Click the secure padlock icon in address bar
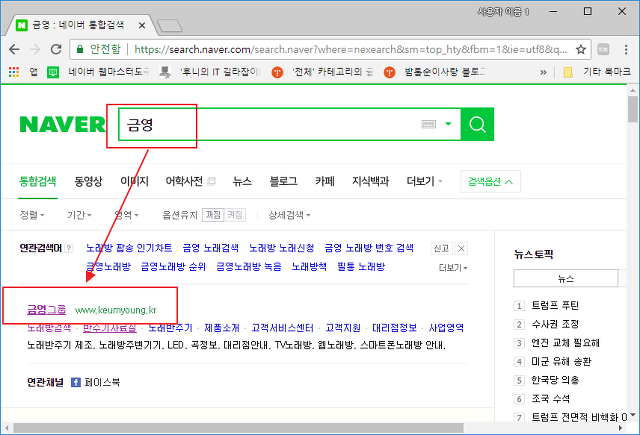The image size is (640, 435). (x=80, y=49)
